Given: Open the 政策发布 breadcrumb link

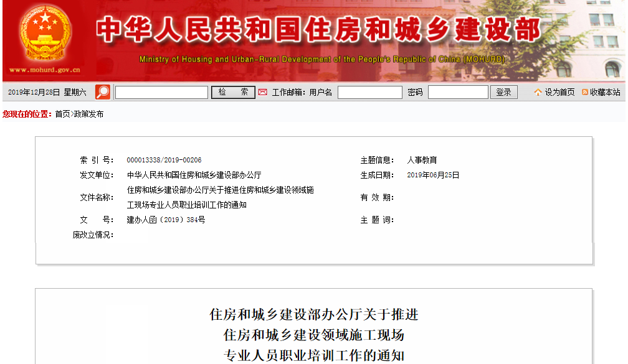Looking at the screenshot, I should [88, 114].
